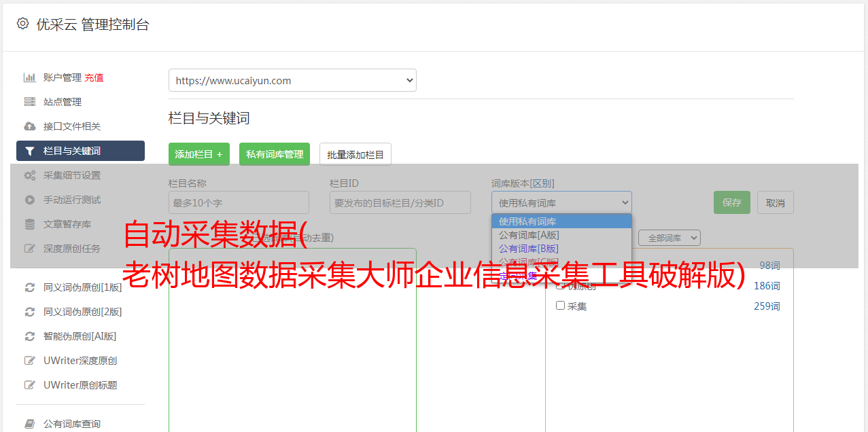Choose 使用私有词库 in the dropdown list
The image size is (868, 432).
point(561,221)
